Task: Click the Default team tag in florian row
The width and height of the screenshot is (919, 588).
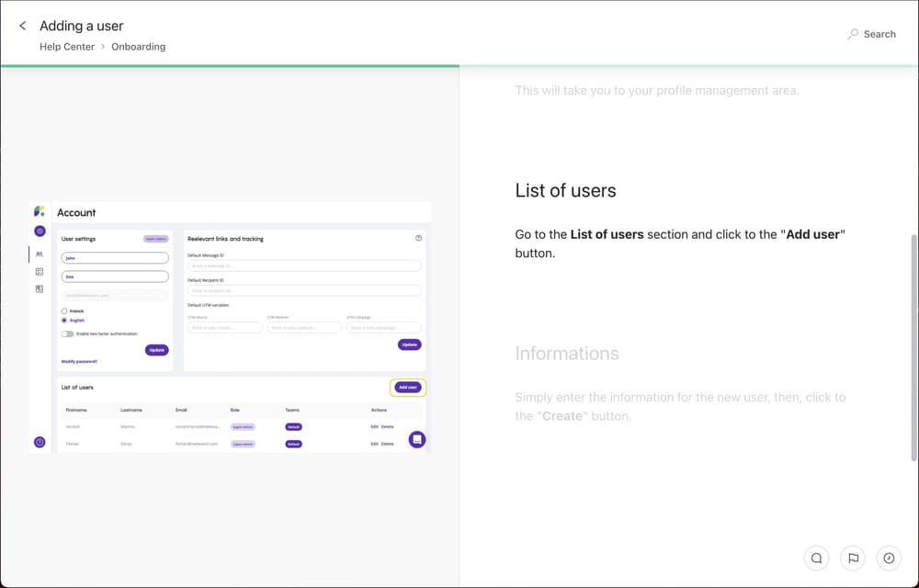Action: (294, 444)
